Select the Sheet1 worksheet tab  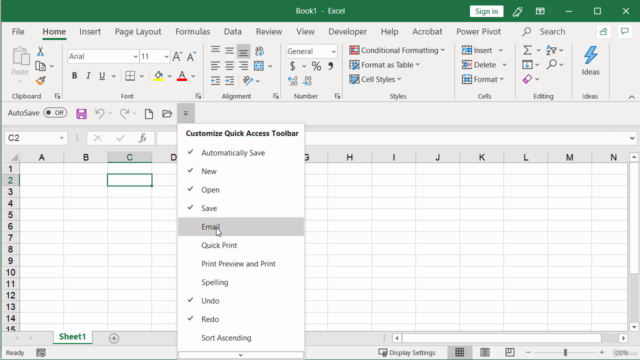(x=72, y=337)
